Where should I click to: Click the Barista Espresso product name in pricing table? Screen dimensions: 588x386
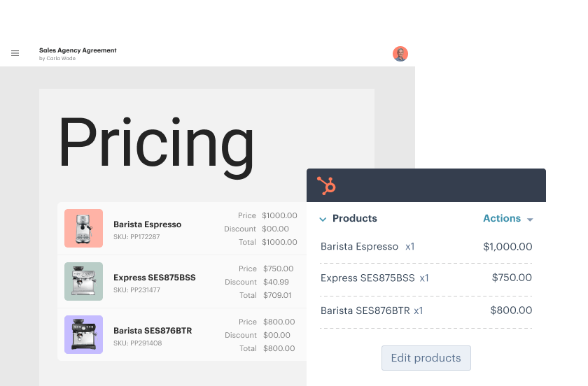(x=148, y=224)
